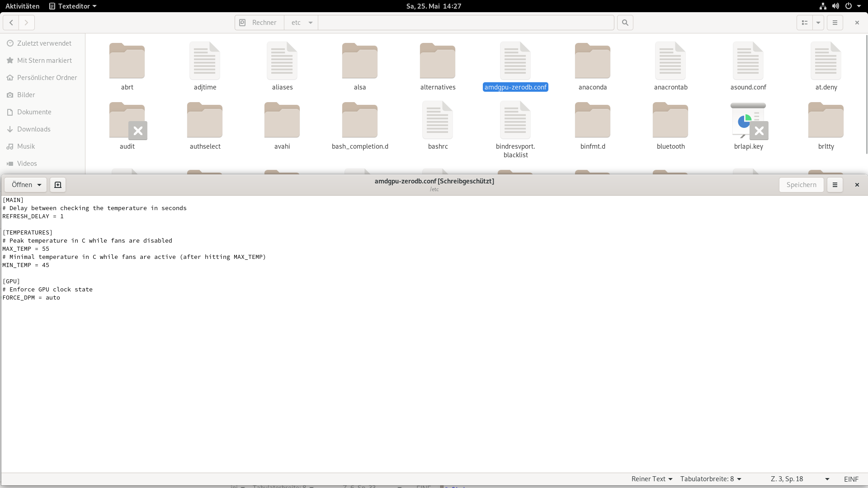Screen dimensions: 868x488
Task: Open file manager hamburger menu
Action: coord(835,23)
